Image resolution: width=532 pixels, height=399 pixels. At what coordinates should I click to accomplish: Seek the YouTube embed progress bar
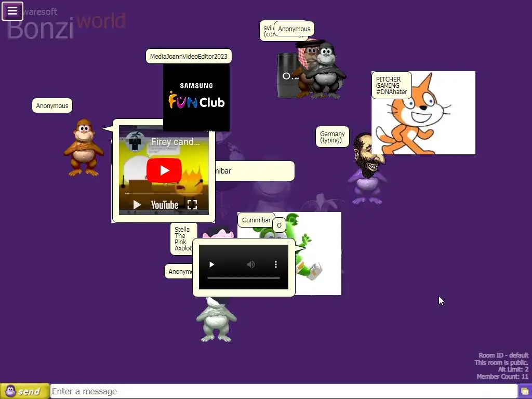click(164, 193)
